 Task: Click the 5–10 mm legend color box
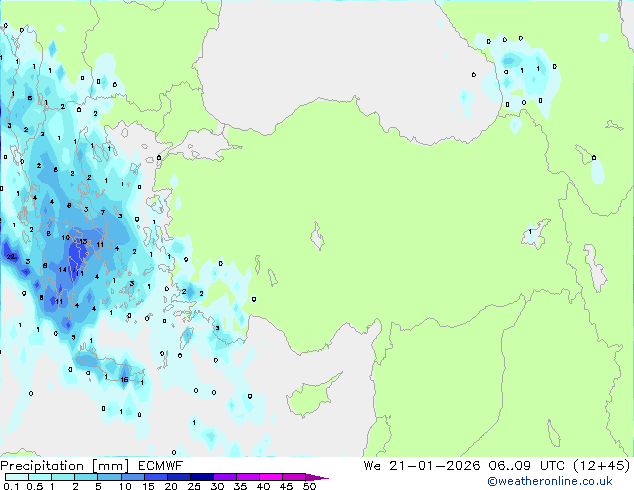point(109,477)
